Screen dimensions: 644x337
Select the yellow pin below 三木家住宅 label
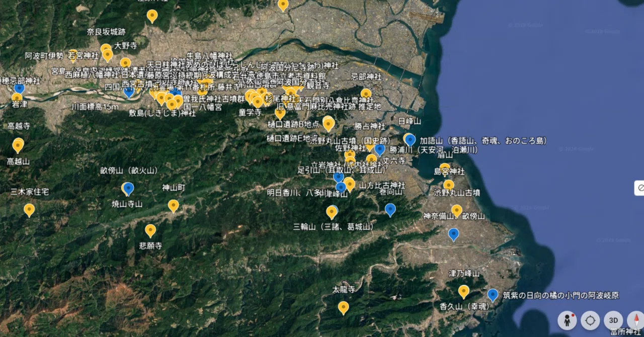tap(29, 210)
